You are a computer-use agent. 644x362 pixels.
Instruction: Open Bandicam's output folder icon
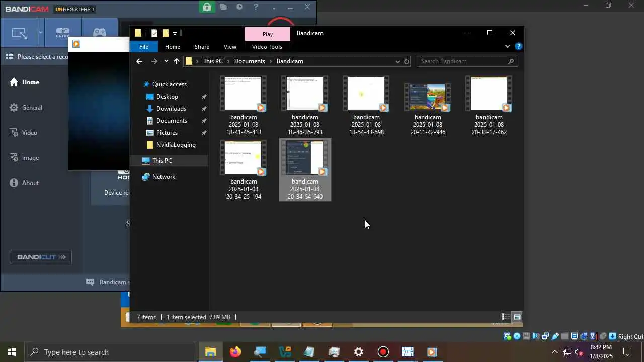pyautogui.click(x=223, y=7)
